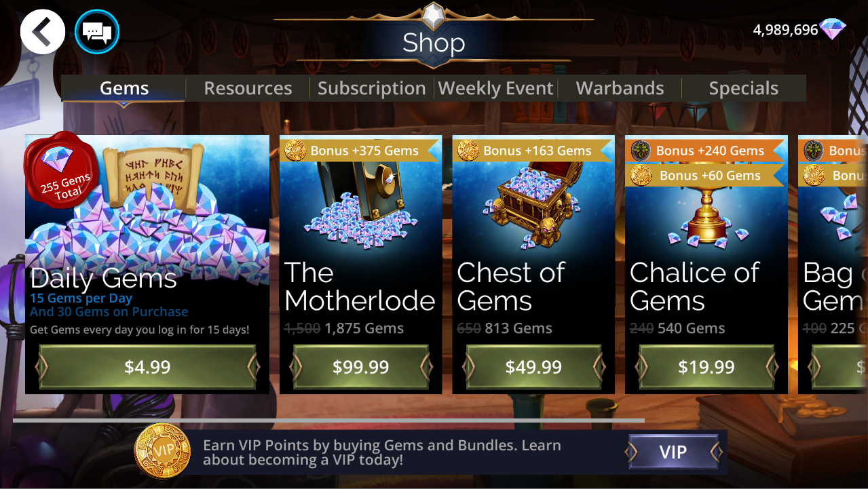Click the back arrow button
Viewport: 868px width, 489px height.
point(43,31)
